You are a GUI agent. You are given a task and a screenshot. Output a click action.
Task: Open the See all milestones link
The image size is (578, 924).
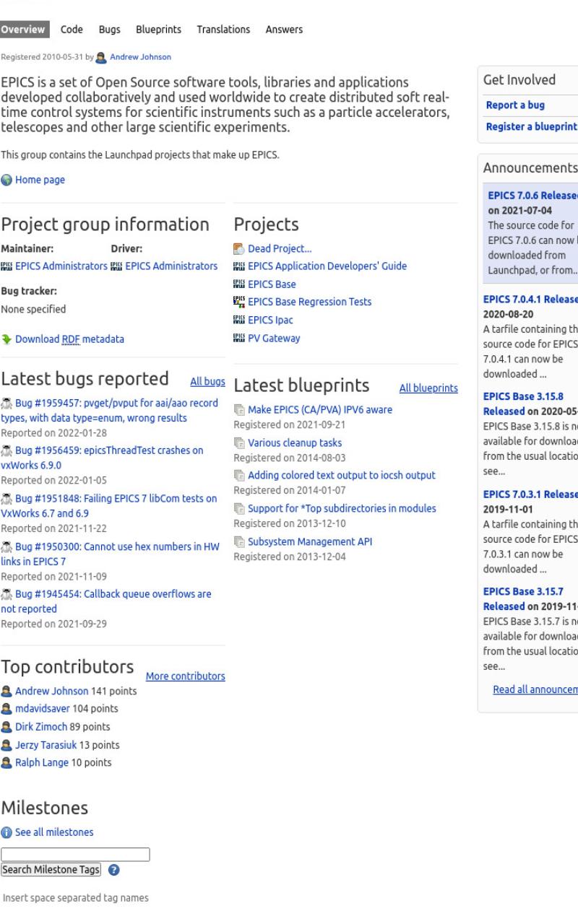point(54,832)
